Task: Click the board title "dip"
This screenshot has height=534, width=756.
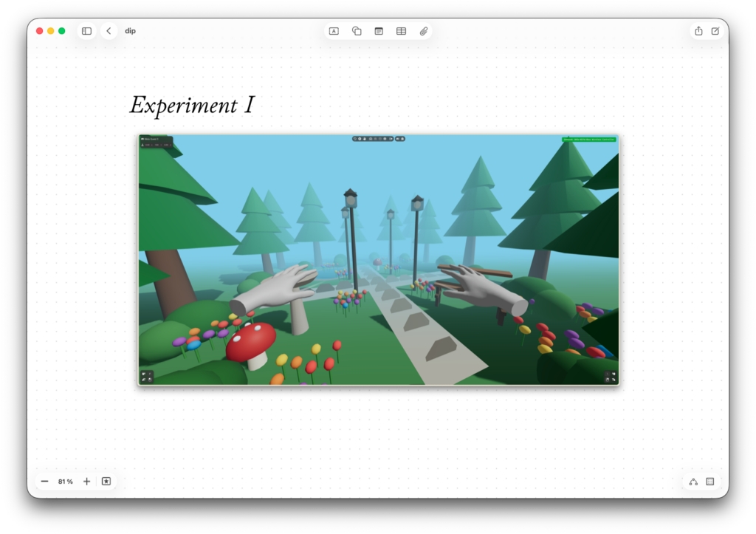Action: point(130,31)
